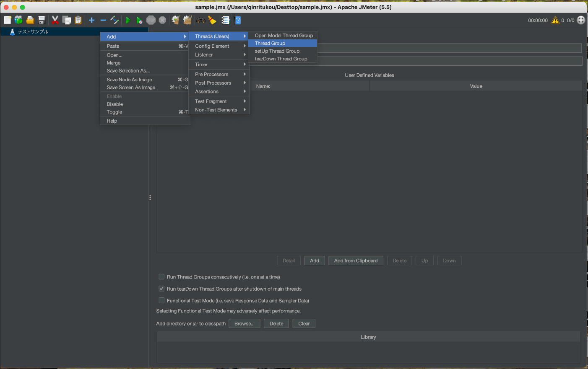Viewport: 588px width, 369px height.
Task: Uncheck Run tearDown Thread Groups checkbox
Action: [x=161, y=289]
